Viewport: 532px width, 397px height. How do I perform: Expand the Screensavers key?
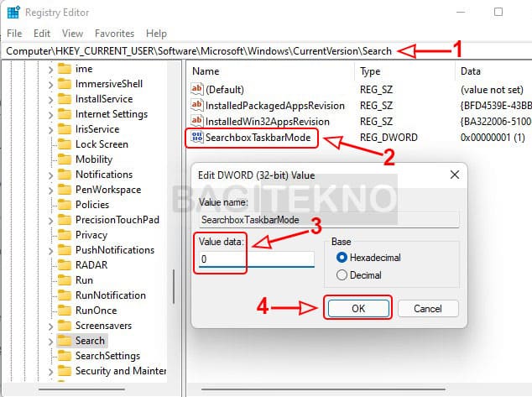point(50,326)
